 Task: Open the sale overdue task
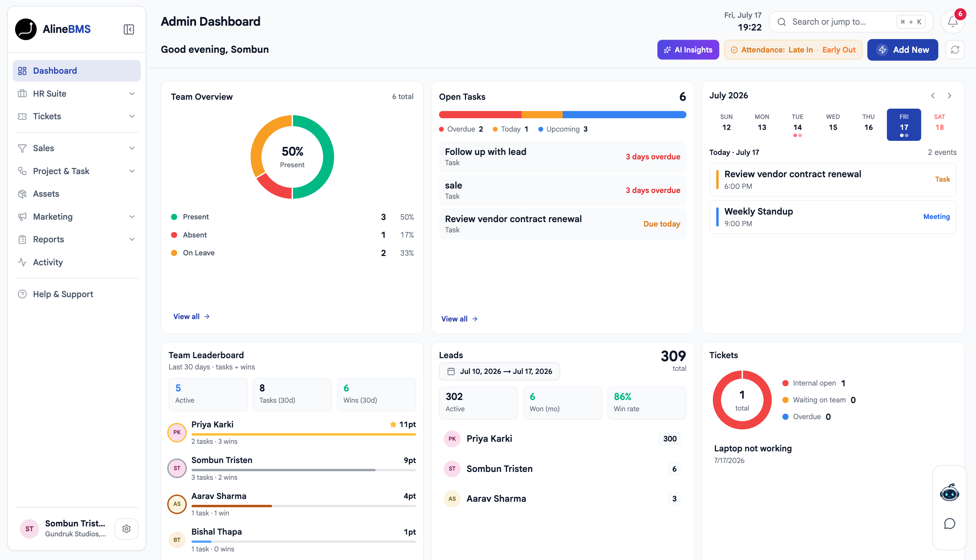point(563,191)
